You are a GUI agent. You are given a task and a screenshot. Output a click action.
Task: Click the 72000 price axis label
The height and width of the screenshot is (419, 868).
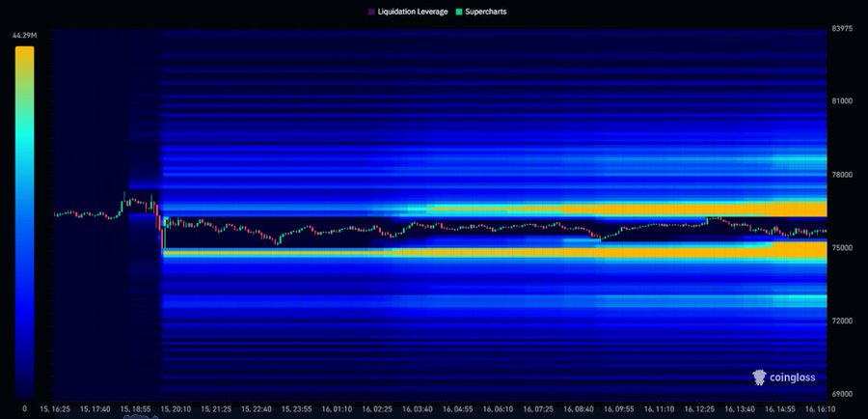pos(842,321)
